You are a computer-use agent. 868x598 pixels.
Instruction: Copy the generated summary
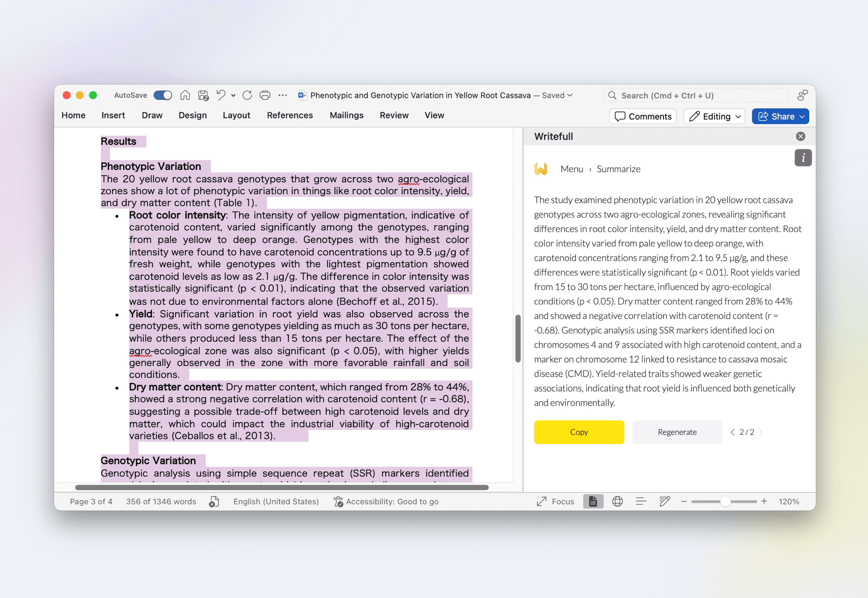click(x=579, y=432)
